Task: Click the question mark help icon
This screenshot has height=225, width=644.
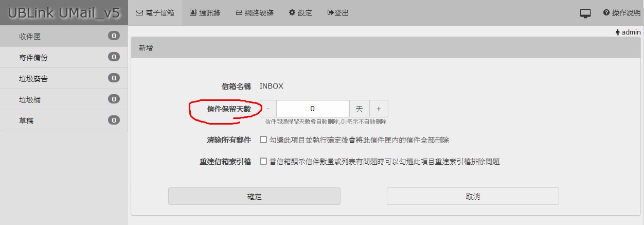Action: pos(606,13)
